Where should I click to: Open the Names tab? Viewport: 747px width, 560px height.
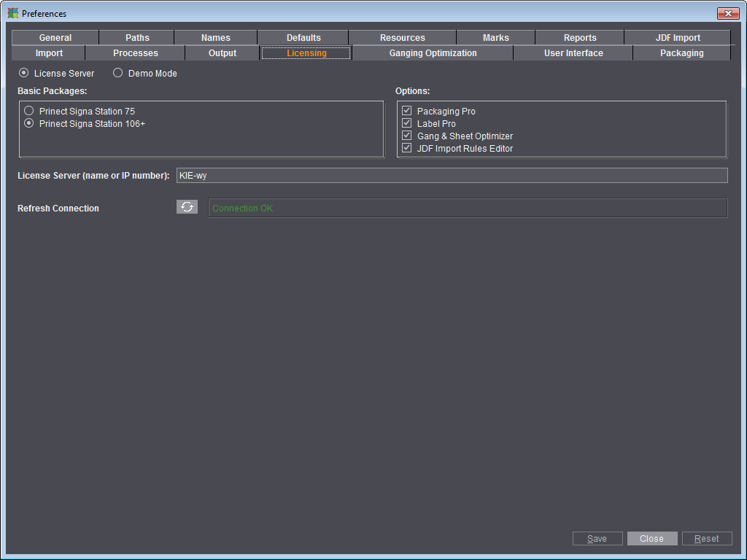[216, 37]
